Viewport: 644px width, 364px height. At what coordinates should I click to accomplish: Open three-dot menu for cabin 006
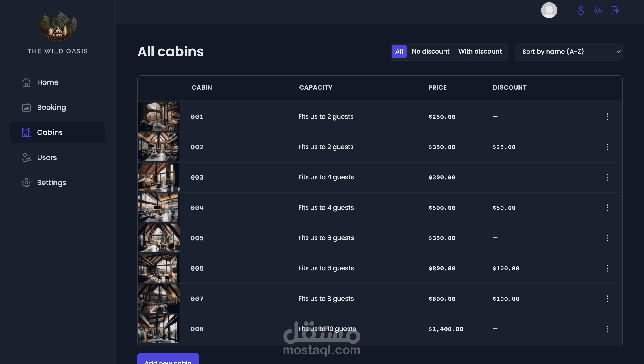click(x=608, y=268)
